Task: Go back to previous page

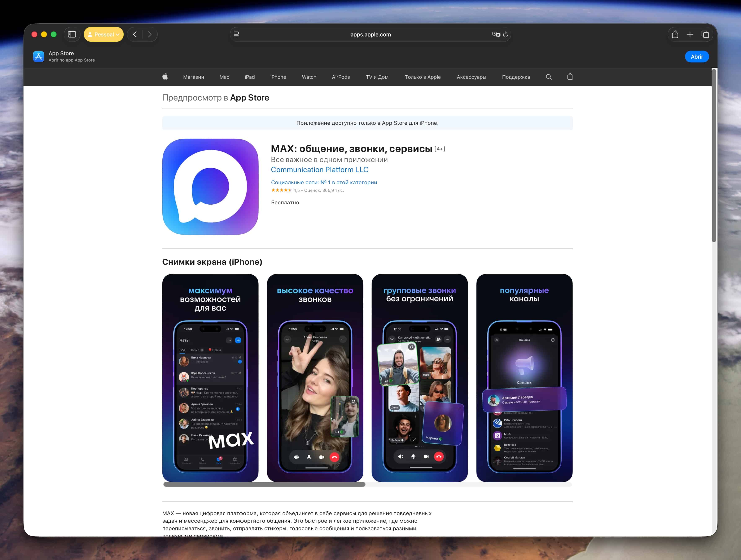Action: point(135,35)
